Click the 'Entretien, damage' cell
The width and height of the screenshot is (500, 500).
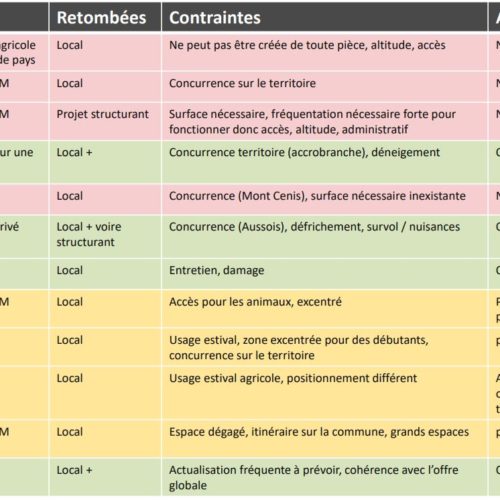click(x=325, y=274)
